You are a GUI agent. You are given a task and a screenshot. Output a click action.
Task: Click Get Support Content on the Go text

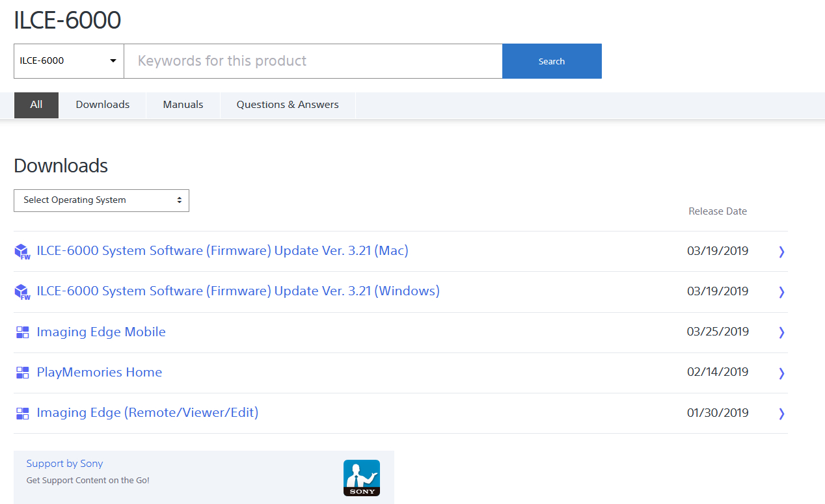click(x=88, y=481)
